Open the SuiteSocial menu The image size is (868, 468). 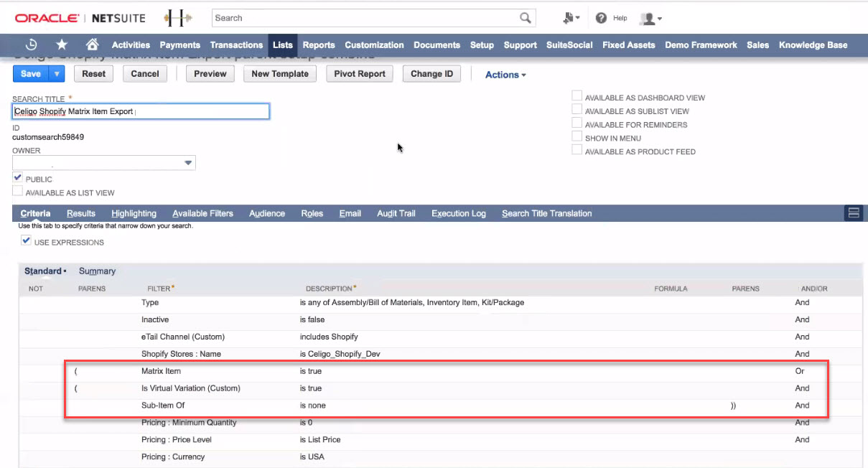(569, 45)
